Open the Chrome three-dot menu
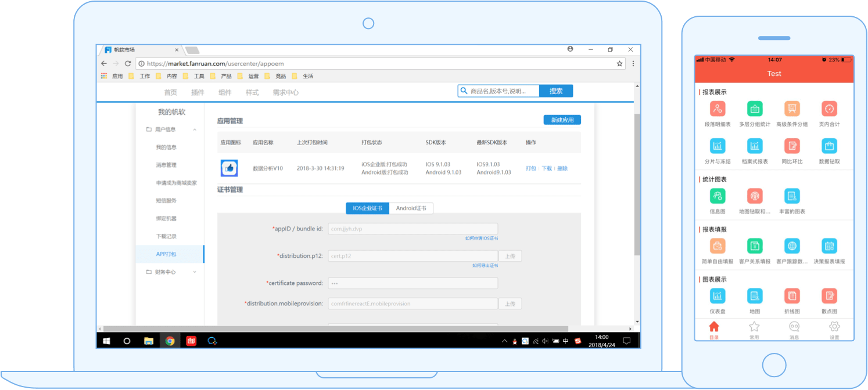The width and height of the screenshot is (868, 390). point(633,64)
